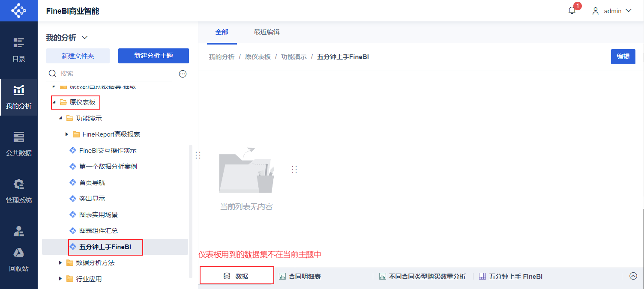Open the admin account dropdown arrow
Screen dimensions: 644x289
click(629, 11)
